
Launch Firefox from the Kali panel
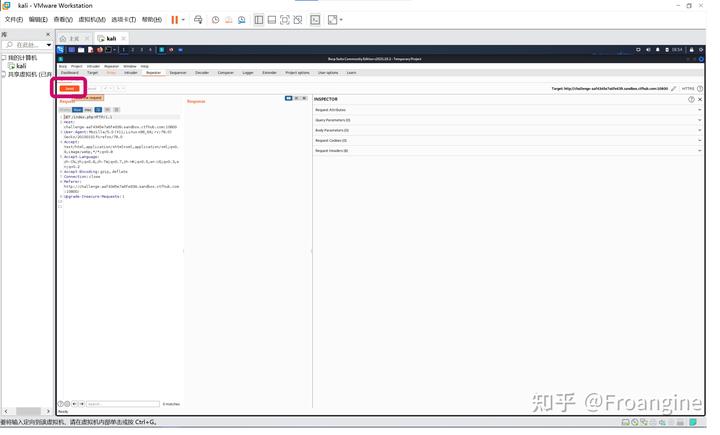click(100, 50)
